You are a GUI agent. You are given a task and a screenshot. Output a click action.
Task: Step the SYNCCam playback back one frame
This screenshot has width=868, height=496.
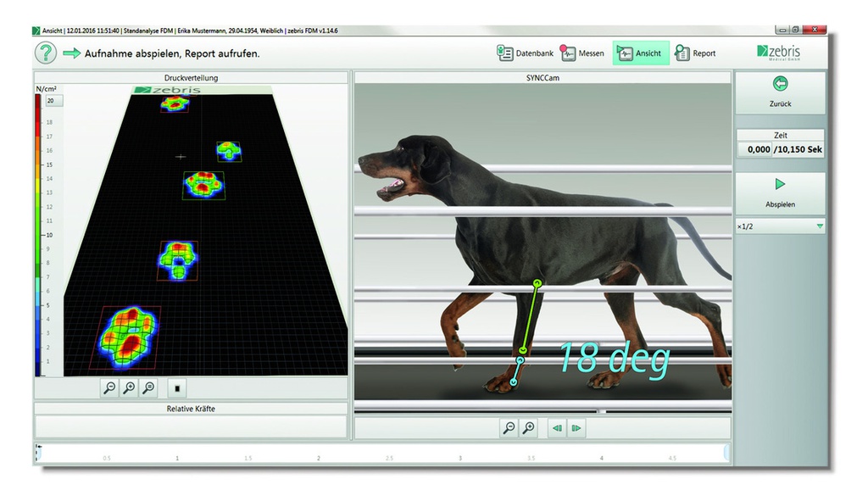click(557, 428)
